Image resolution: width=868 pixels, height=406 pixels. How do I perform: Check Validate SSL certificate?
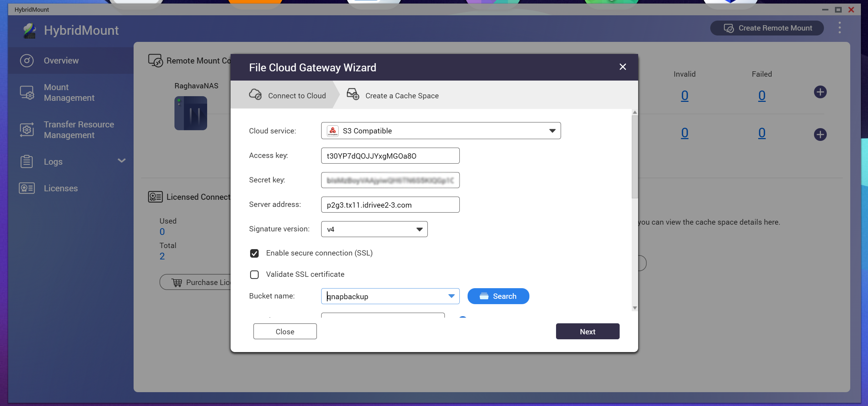(254, 275)
